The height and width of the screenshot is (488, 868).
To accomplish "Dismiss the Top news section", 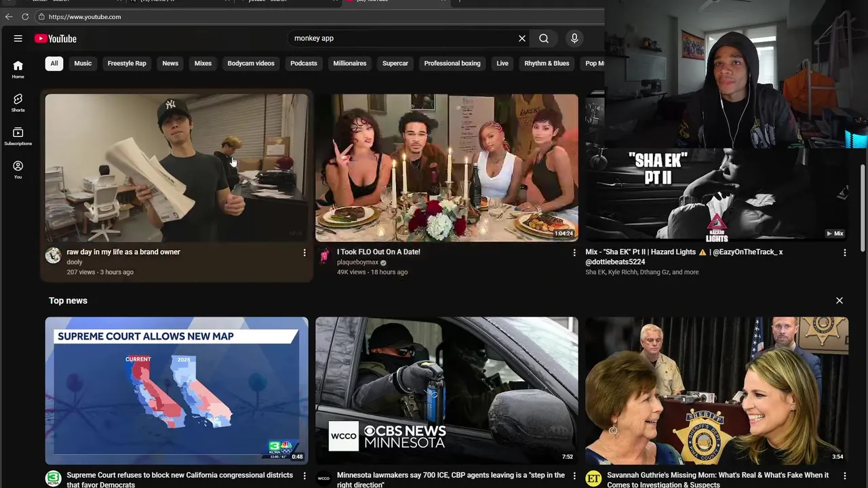I will click(840, 300).
